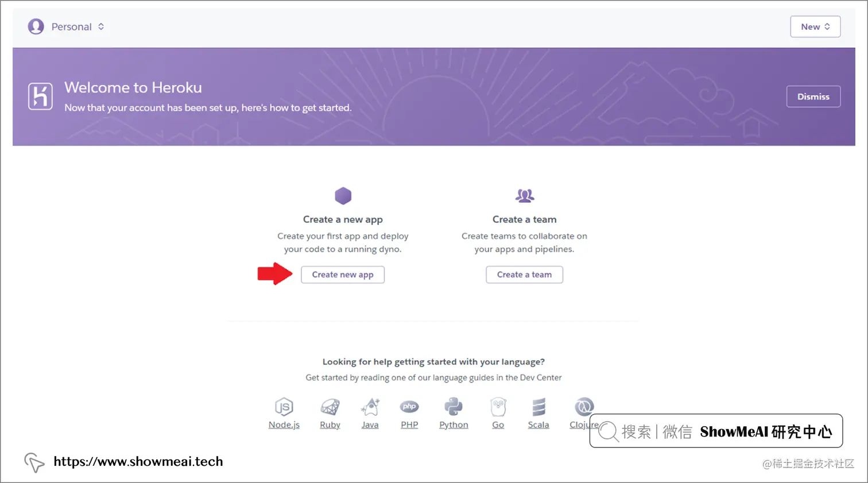Open the Scala guide link
Viewport: 868px width, 483px height.
click(538, 425)
